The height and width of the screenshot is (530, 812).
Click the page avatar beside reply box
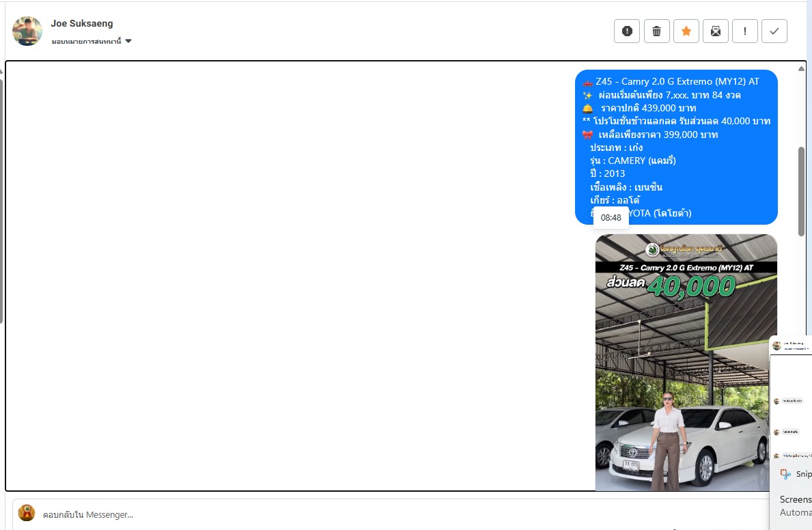click(27, 513)
